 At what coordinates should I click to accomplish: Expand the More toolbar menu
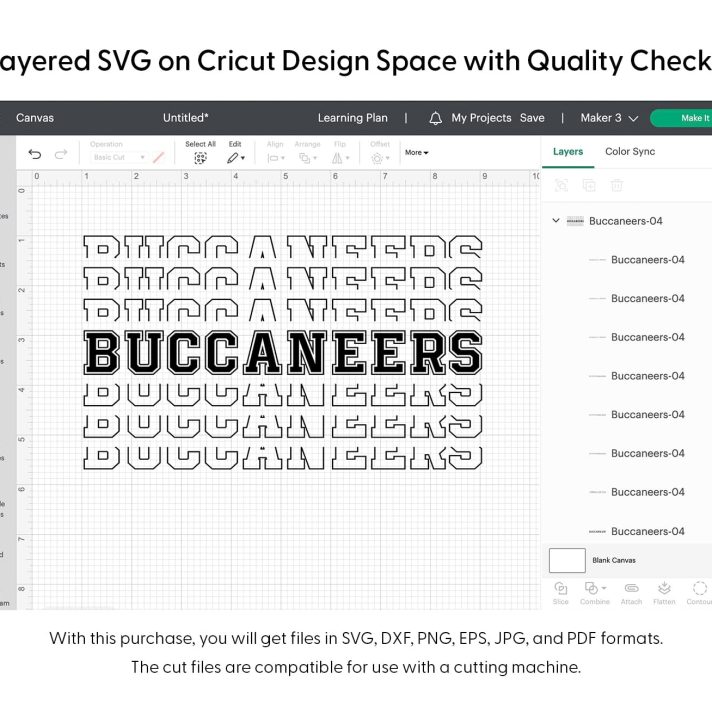pyautogui.click(x=416, y=153)
